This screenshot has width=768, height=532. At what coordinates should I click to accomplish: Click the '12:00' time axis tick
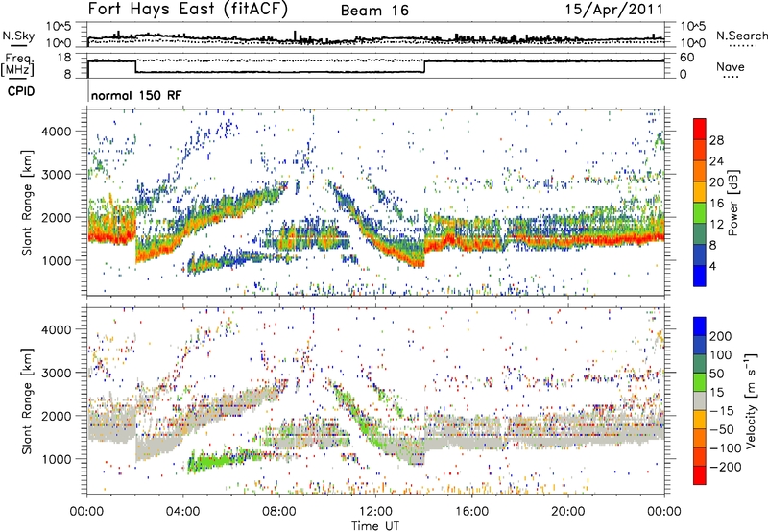coord(375,512)
